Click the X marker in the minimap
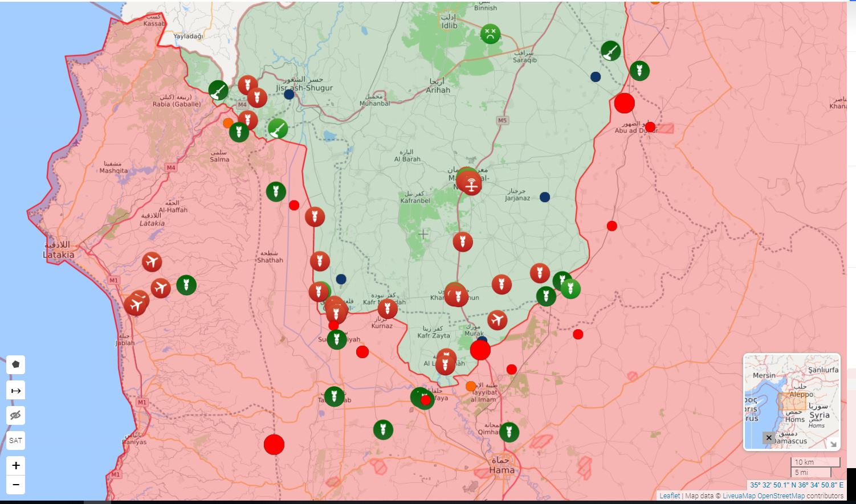 tap(769, 437)
